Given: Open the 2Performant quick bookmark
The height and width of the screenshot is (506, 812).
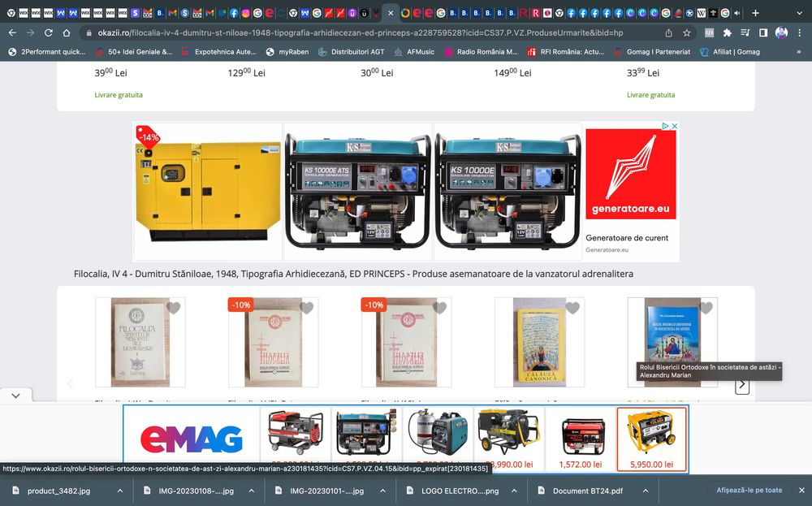Looking at the screenshot, I should (x=46, y=52).
